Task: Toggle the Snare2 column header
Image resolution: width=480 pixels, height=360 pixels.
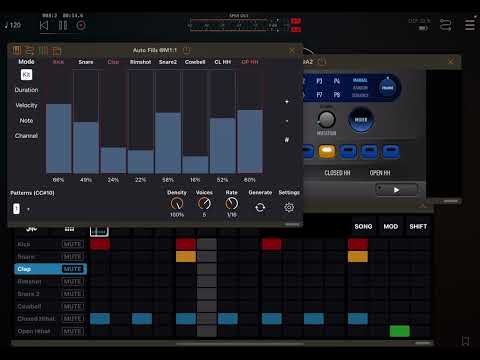Action: coord(168,62)
